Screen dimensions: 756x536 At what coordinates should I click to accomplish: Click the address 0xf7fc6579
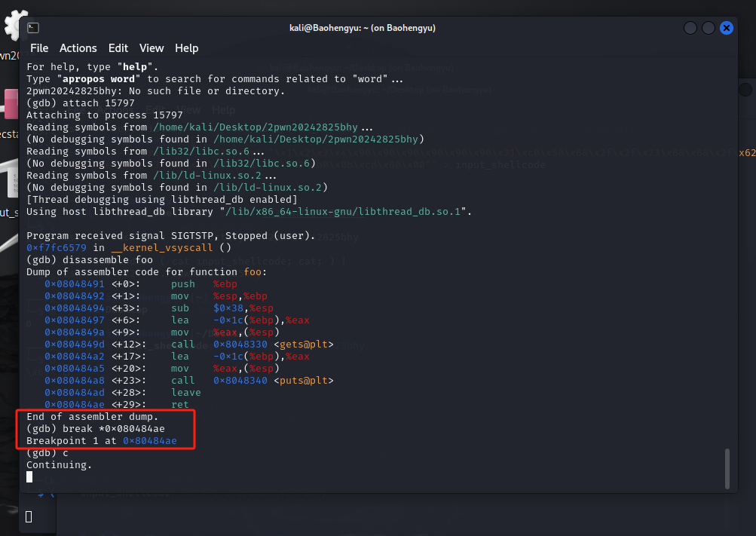(57, 248)
